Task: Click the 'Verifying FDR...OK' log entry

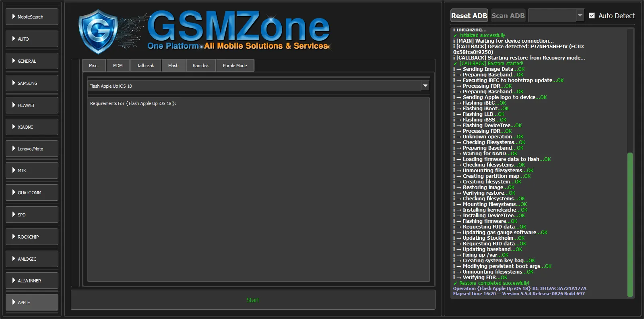Action: point(480,278)
